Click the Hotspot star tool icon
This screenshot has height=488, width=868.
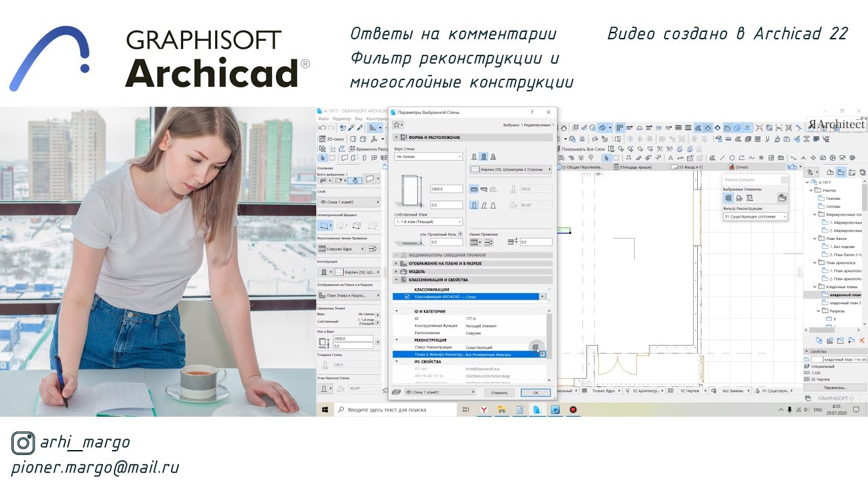coord(761,158)
